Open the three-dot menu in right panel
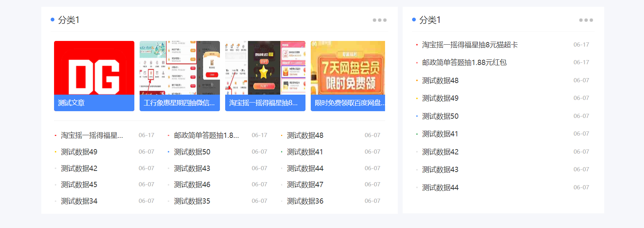Viewport: 644px width, 228px height. coord(585,20)
